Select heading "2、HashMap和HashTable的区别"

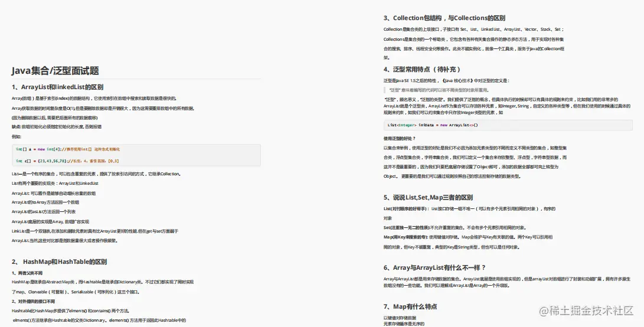(59, 261)
